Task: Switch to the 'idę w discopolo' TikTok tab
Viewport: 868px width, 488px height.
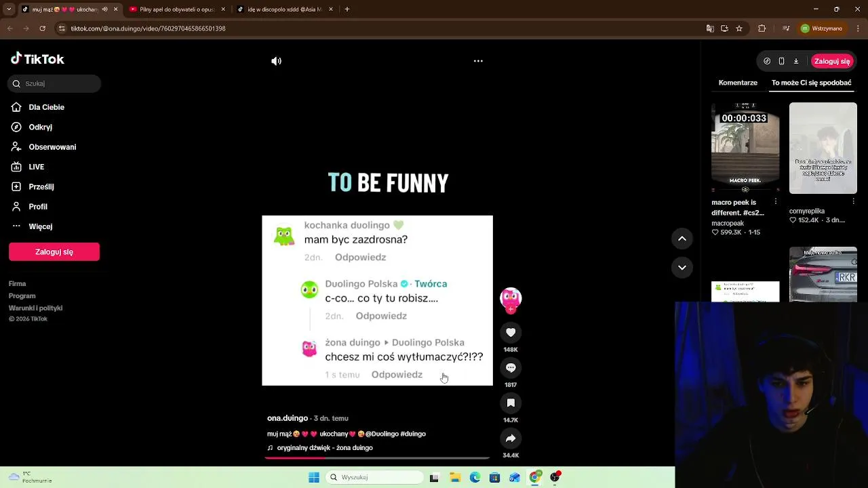Action: click(285, 9)
